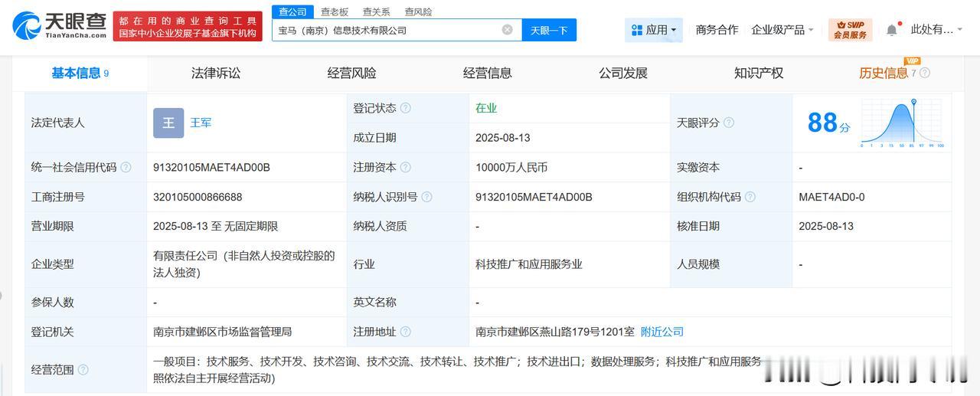Switch to the 基本信息 tab

click(80, 74)
